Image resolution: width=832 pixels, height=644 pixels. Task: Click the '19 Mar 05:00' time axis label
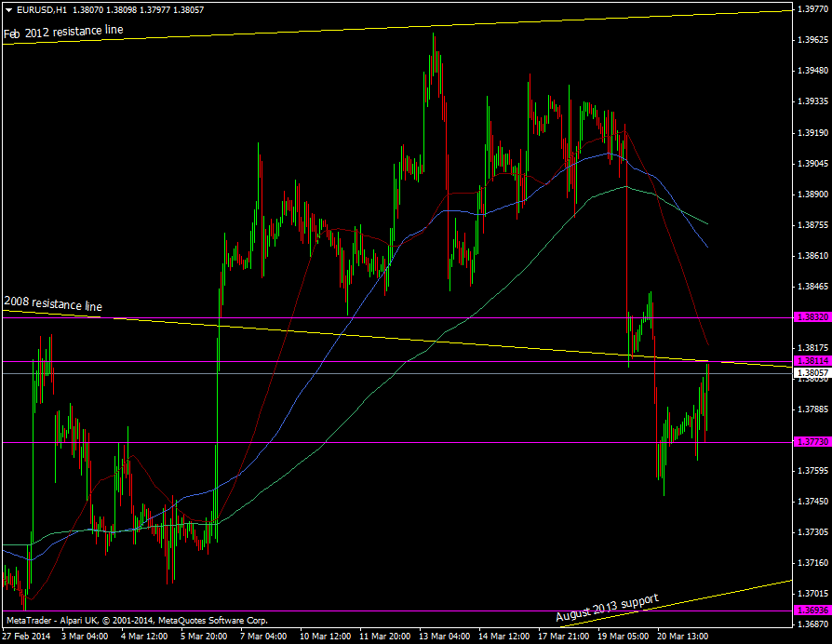pyautogui.click(x=623, y=636)
